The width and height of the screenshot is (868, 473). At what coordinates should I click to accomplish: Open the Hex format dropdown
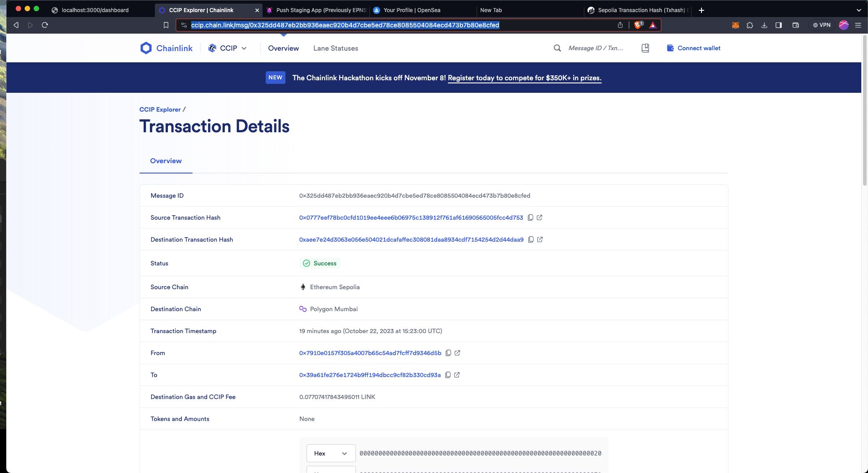pyautogui.click(x=331, y=453)
